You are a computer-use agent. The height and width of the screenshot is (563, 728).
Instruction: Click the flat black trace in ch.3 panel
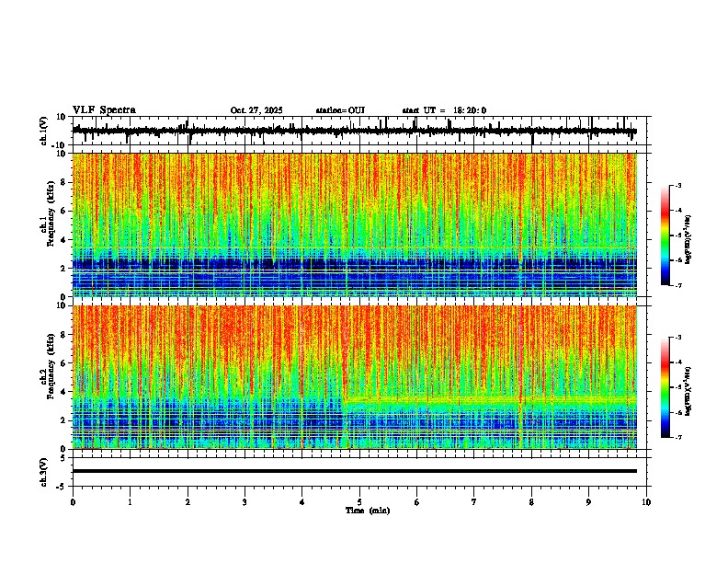355,471
